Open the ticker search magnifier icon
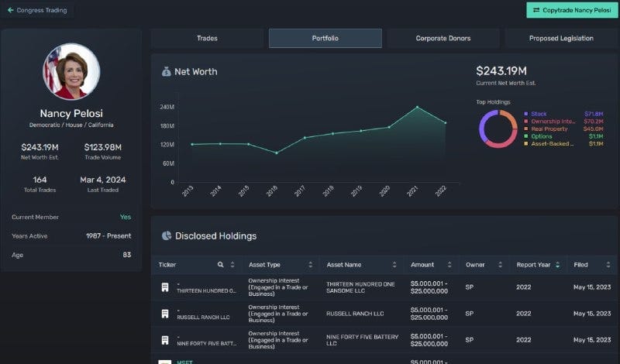This screenshot has width=620, height=364. point(221,265)
